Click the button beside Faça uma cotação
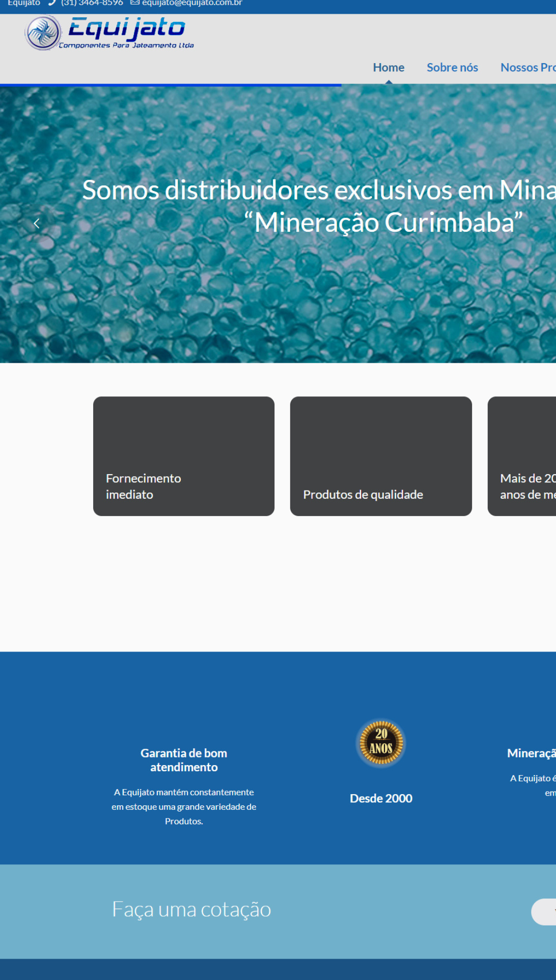 (x=544, y=912)
